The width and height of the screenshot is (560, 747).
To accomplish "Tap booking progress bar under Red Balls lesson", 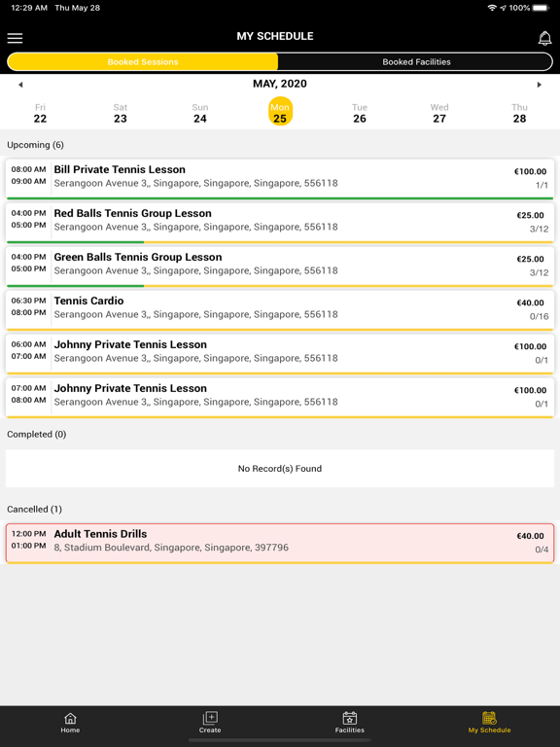I will [x=280, y=242].
